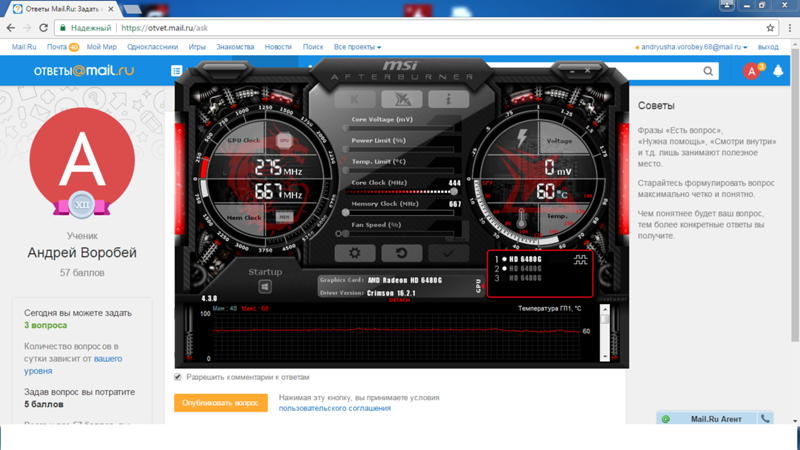Open the categories list icon in header
Image resolution: width=800 pixels, height=450 pixels.
(177, 70)
